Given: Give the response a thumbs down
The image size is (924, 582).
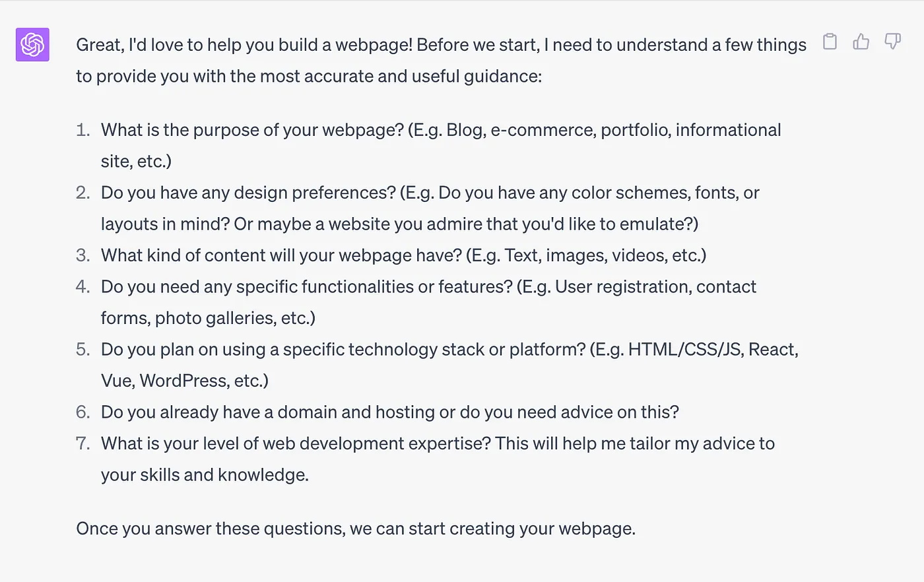Looking at the screenshot, I should (x=892, y=42).
